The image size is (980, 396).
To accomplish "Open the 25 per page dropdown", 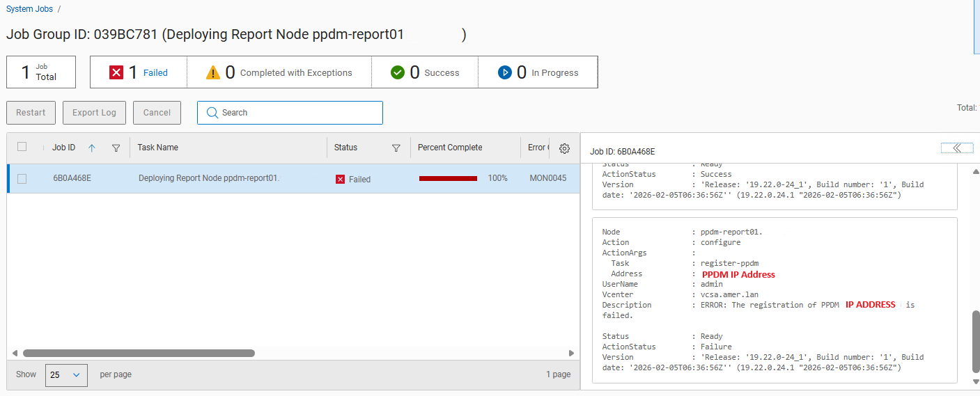I will pyautogui.click(x=66, y=375).
